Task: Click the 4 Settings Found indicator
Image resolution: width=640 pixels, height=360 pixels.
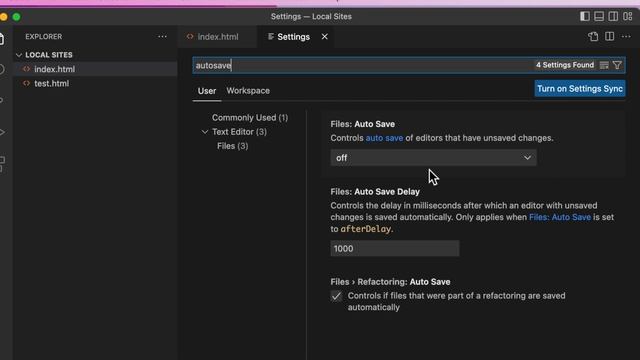Action: coord(565,65)
